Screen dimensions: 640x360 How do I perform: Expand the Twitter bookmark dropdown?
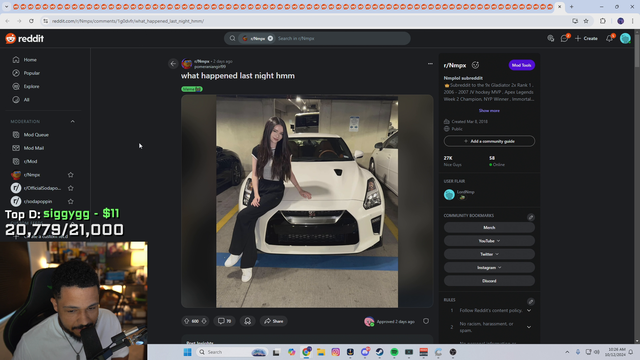[x=489, y=254]
